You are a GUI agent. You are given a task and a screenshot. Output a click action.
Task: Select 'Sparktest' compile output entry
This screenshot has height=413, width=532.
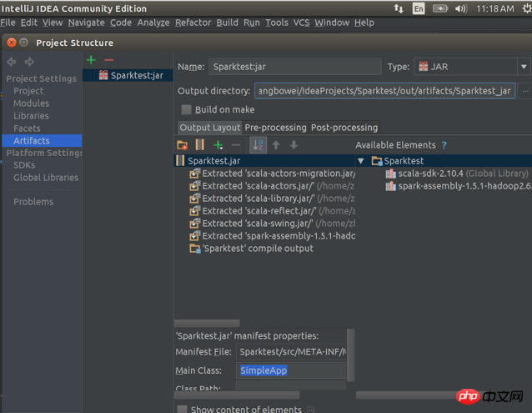point(252,249)
